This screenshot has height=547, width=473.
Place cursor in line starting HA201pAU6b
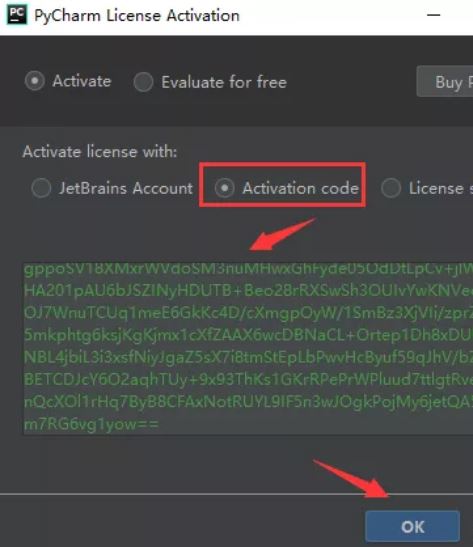[x=248, y=291]
